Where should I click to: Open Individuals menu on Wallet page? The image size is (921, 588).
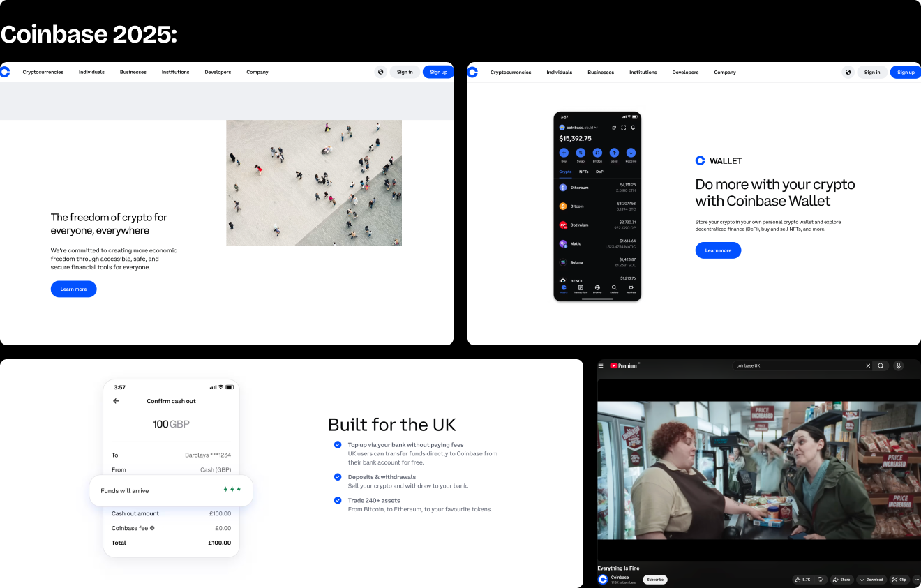pyautogui.click(x=559, y=72)
